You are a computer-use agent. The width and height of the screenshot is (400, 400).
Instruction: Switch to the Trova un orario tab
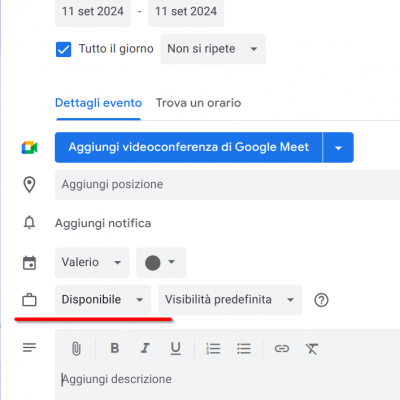tap(198, 103)
